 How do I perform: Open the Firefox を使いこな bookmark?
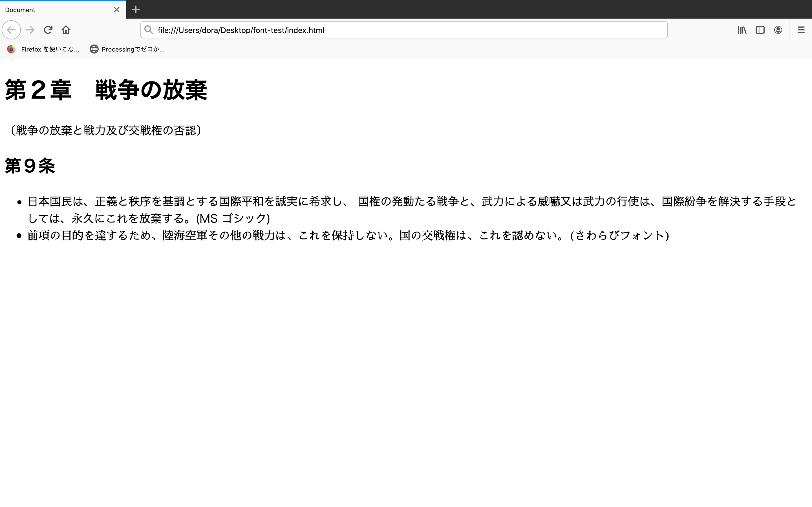point(50,49)
